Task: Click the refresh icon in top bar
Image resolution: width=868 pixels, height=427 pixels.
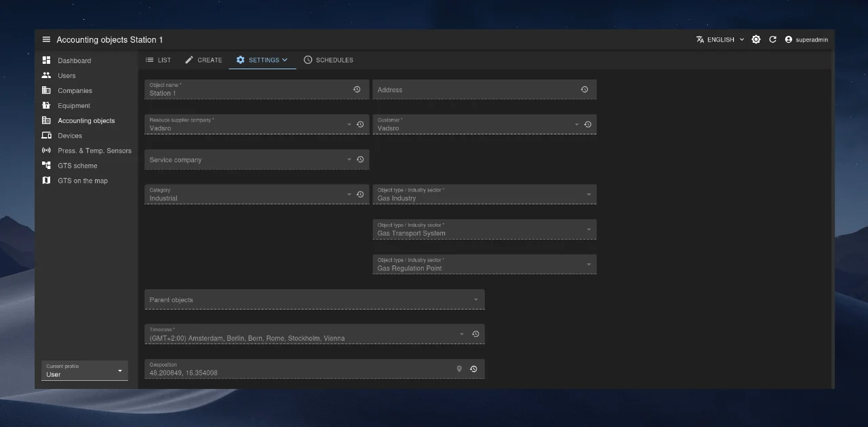Action: tap(772, 40)
